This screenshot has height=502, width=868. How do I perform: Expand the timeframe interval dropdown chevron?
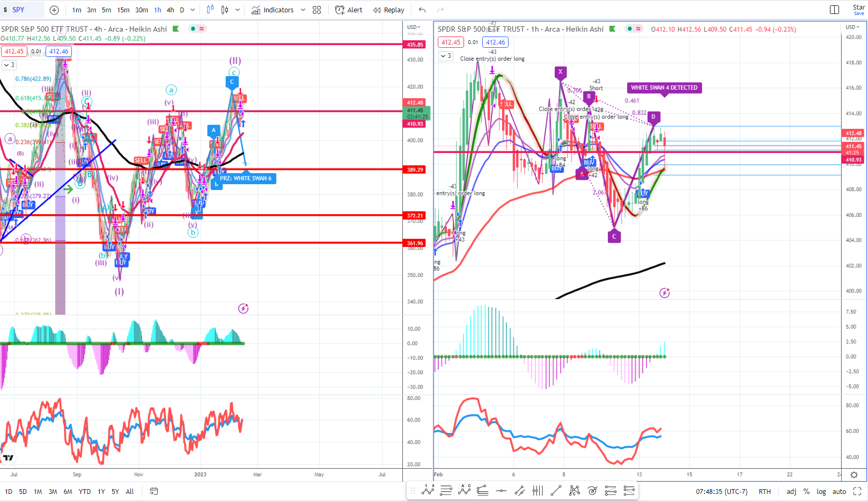(193, 10)
